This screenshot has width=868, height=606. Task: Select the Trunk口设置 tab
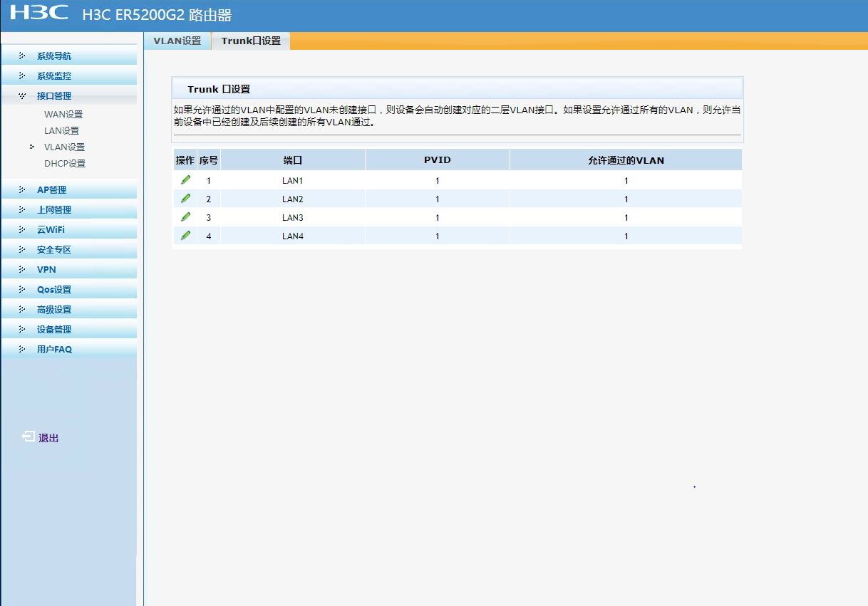251,41
